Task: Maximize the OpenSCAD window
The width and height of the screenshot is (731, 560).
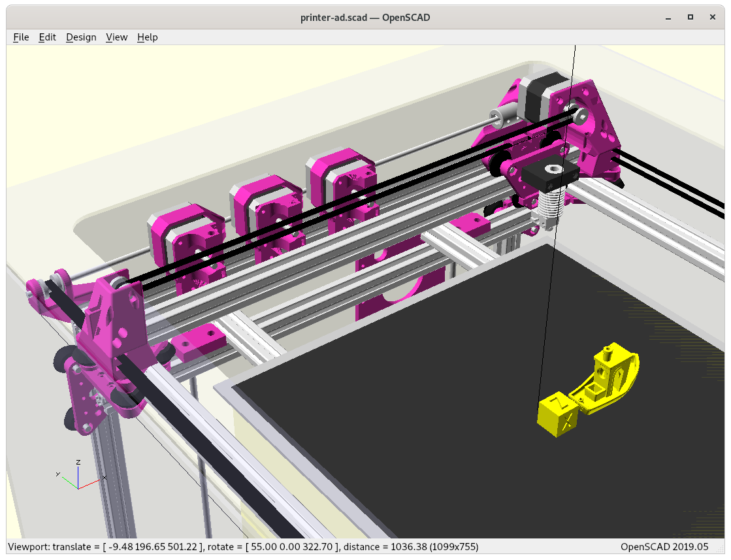Action: [x=690, y=17]
